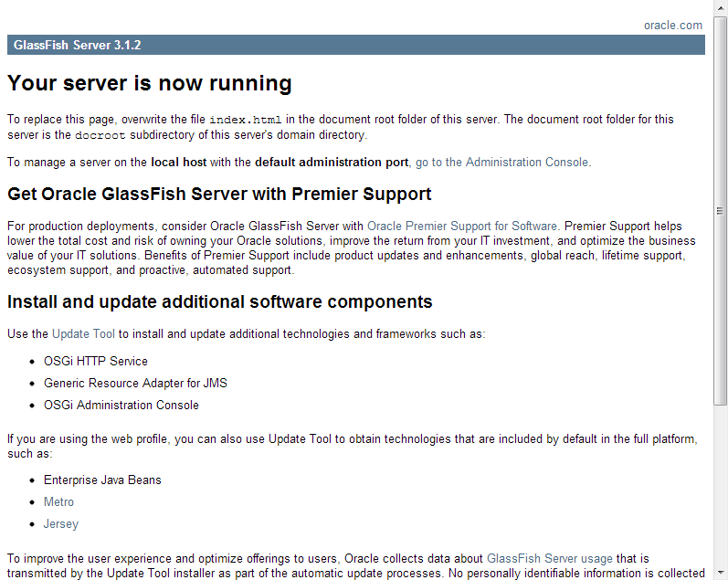Click the scrollbar up arrow
This screenshot has width=728, height=580.
[x=720, y=7]
